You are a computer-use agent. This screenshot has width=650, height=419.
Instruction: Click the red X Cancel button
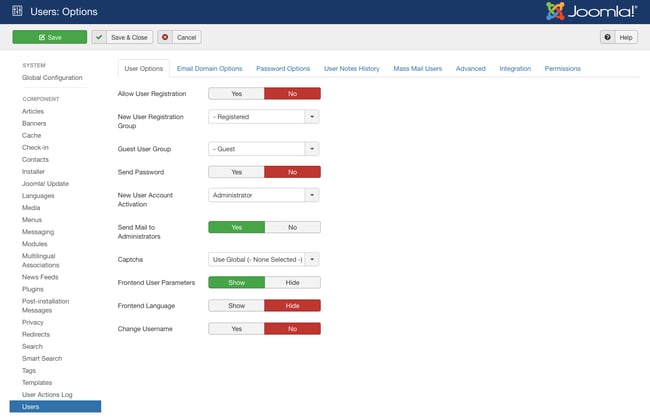(179, 37)
